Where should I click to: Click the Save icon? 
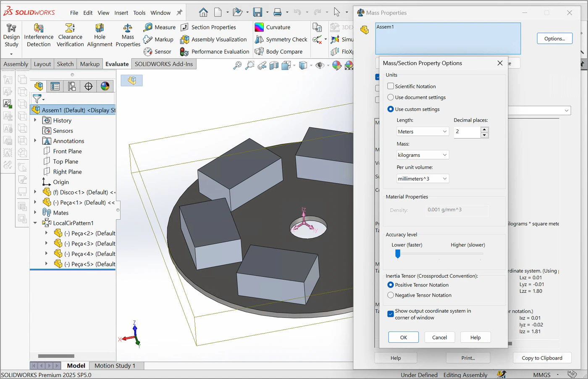257,13
